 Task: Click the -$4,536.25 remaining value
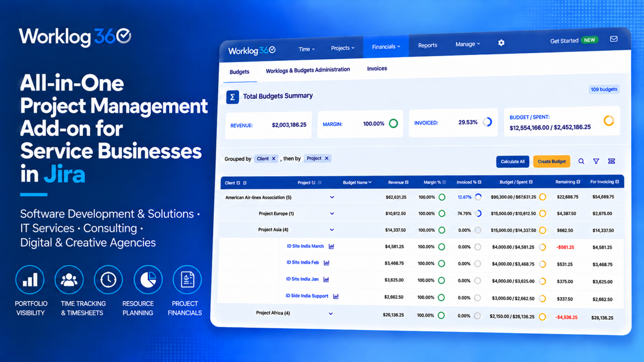point(567,317)
